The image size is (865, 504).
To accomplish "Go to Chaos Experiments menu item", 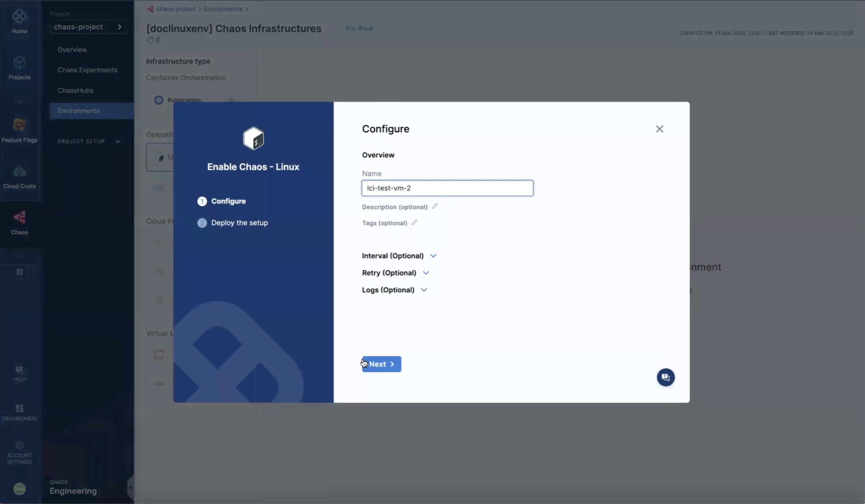I will 87,70.
